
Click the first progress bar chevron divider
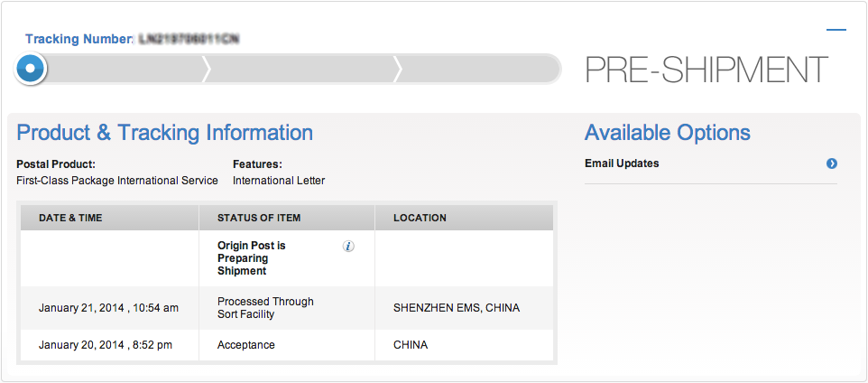tap(207, 69)
